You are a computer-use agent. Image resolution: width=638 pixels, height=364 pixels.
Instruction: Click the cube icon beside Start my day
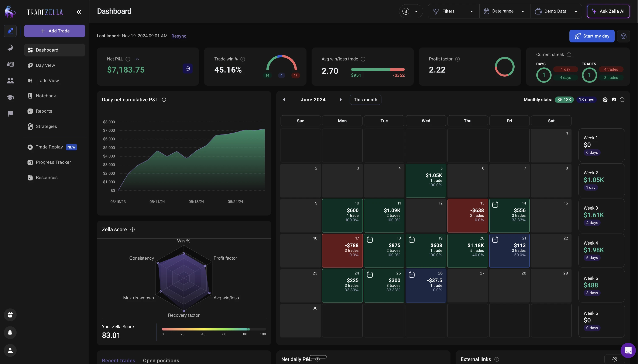point(624,36)
